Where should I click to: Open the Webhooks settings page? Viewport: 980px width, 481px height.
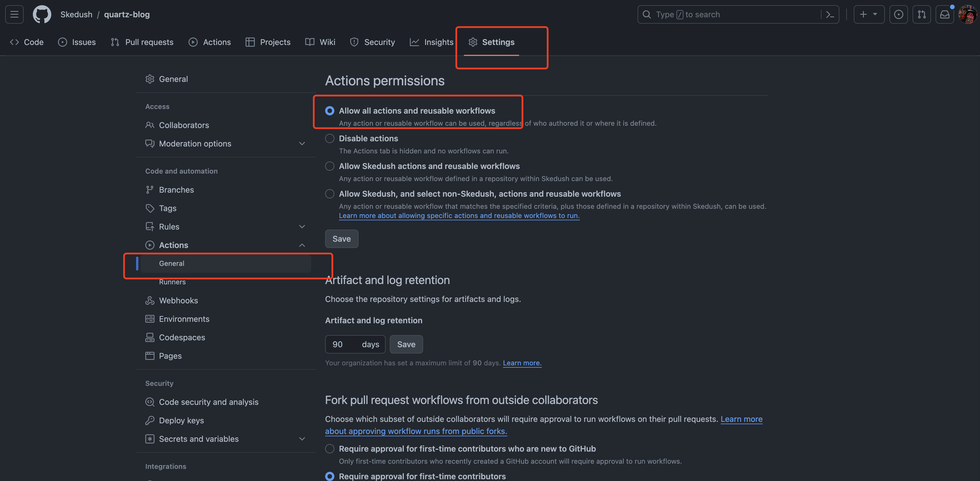coord(178,300)
